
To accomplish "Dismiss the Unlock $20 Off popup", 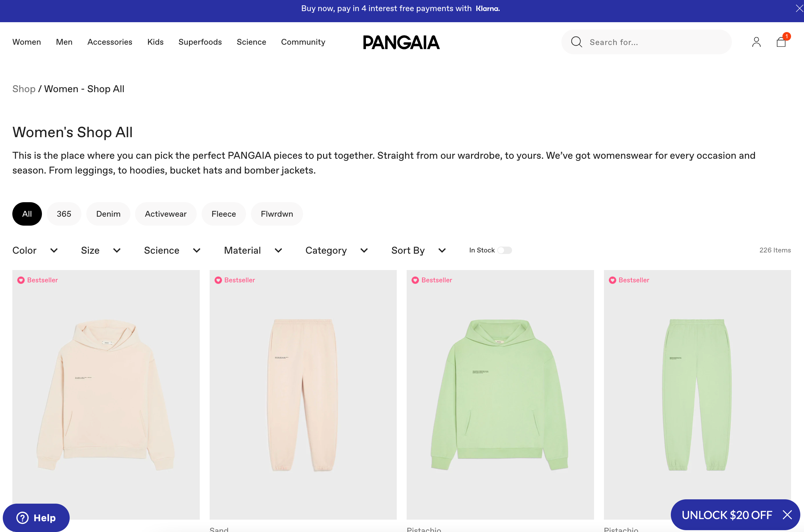I will click(787, 515).
